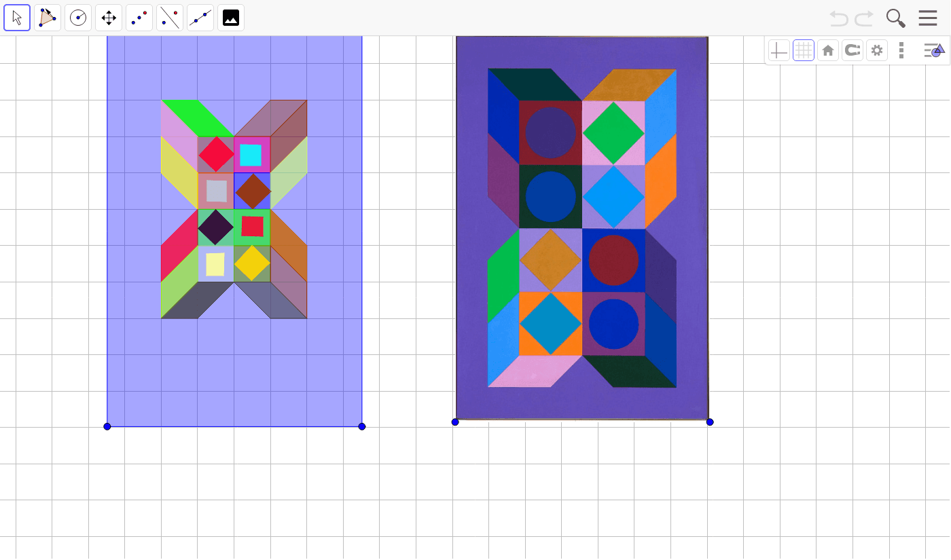951x560 pixels.
Task: Open the three-dot more options
Action: coord(901,50)
